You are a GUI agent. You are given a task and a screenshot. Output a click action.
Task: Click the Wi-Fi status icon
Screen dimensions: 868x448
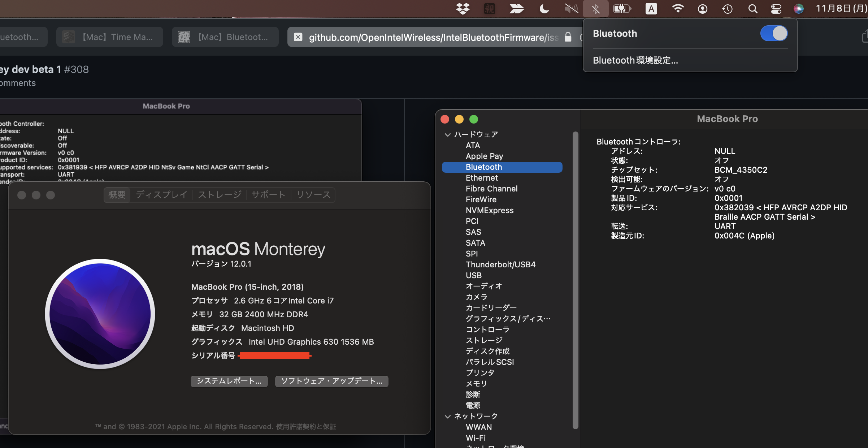click(x=678, y=9)
